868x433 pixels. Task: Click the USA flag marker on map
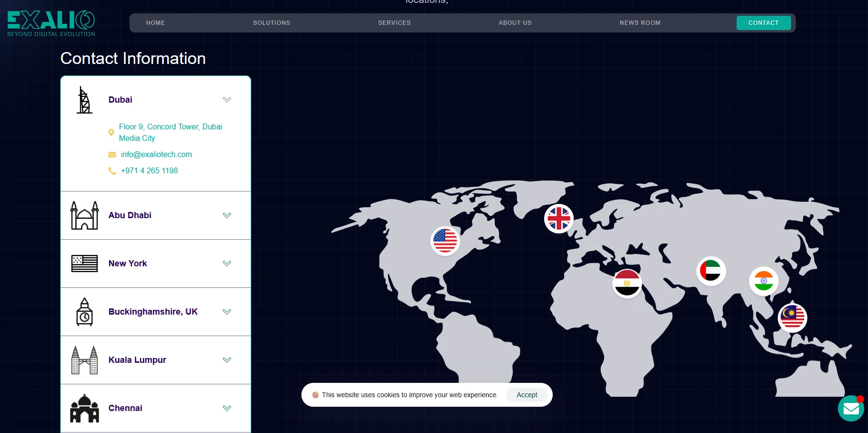pos(445,241)
